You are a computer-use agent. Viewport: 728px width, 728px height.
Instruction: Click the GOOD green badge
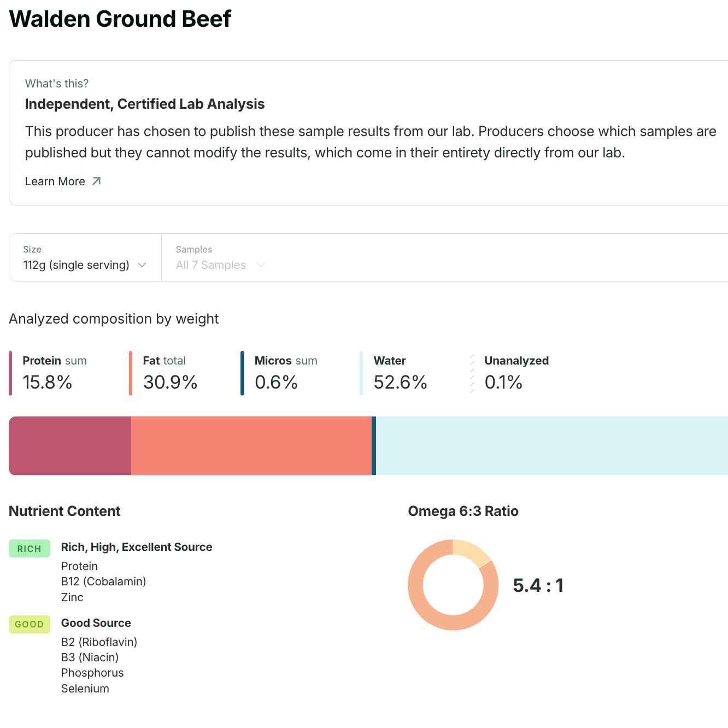[30, 624]
